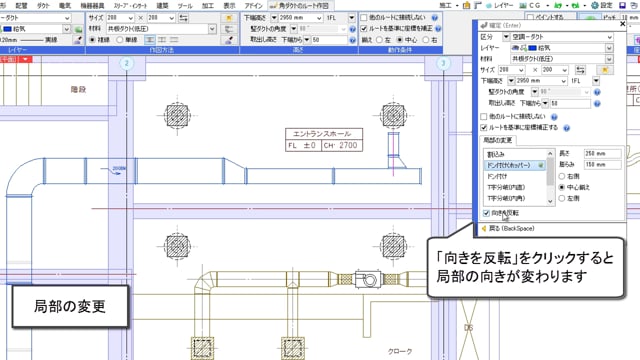
Task: Click the eyedropper icon in the layer group
Action: [x=78, y=40]
